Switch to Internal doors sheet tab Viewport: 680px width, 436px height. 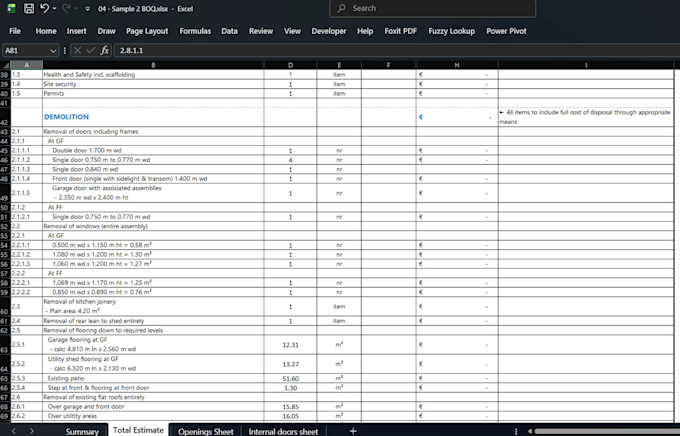coord(283,431)
